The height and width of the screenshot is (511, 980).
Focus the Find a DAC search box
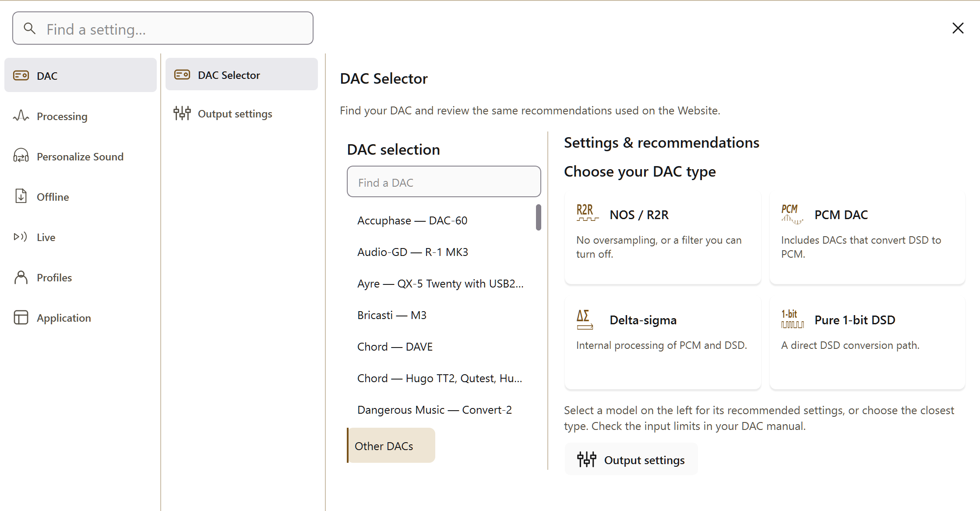tap(444, 181)
